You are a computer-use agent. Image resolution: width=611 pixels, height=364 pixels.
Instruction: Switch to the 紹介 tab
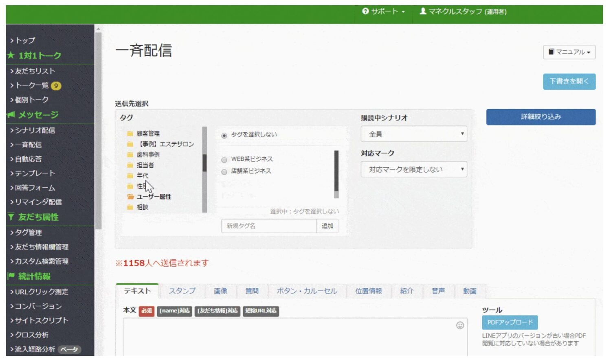click(407, 291)
